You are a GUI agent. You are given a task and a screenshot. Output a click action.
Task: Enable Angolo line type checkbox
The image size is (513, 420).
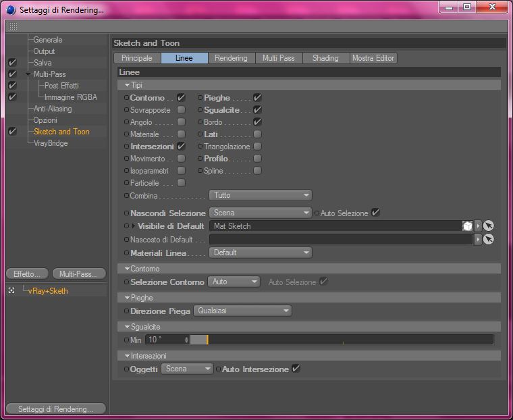[181, 122]
